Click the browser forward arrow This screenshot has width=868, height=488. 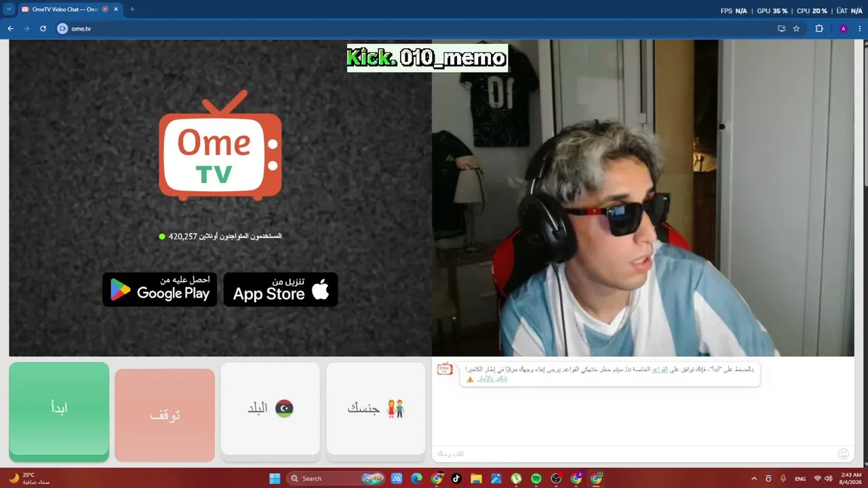26,28
